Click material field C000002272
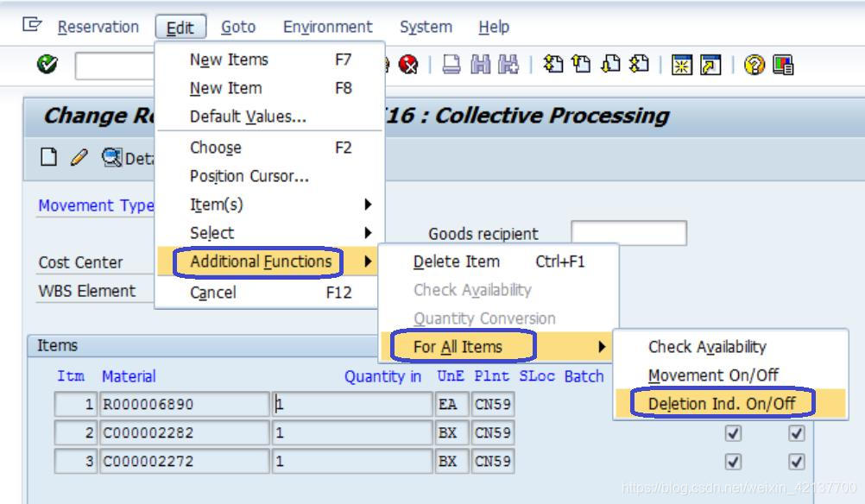Viewport: 865px width, 504px height. click(184, 461)
